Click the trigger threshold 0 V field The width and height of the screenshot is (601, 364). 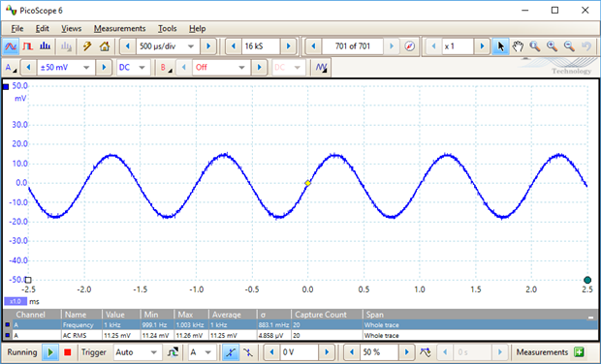click(300, 352)
